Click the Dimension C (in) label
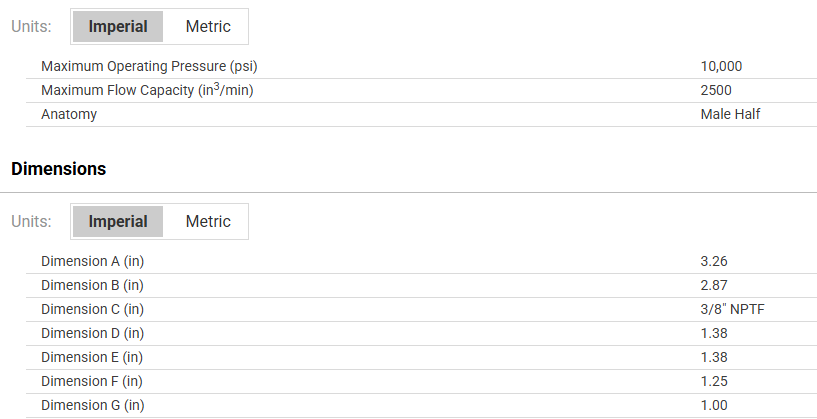 [93, 309]
